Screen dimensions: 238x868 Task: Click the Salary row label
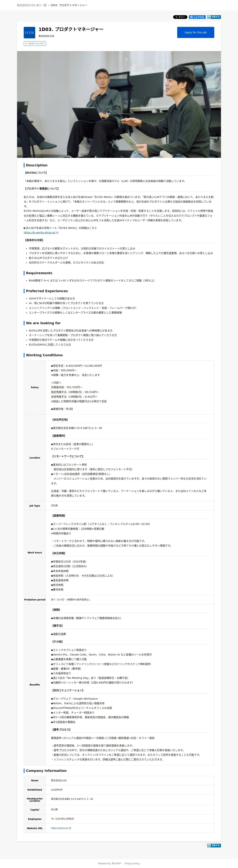(35, 387)
